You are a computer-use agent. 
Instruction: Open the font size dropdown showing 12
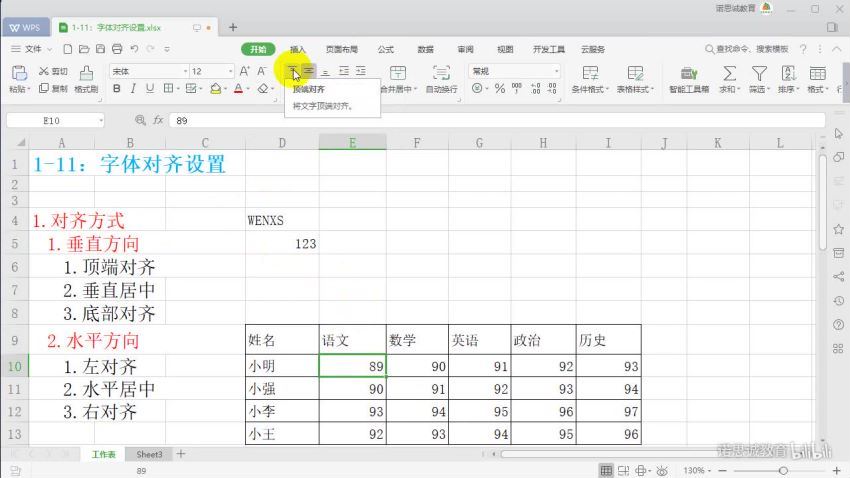(230, 71)
